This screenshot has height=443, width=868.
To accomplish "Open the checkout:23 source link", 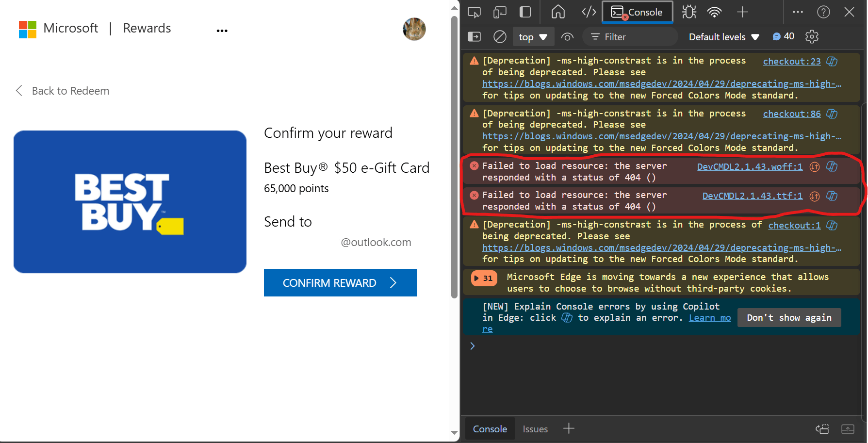I will pos(792,61).
